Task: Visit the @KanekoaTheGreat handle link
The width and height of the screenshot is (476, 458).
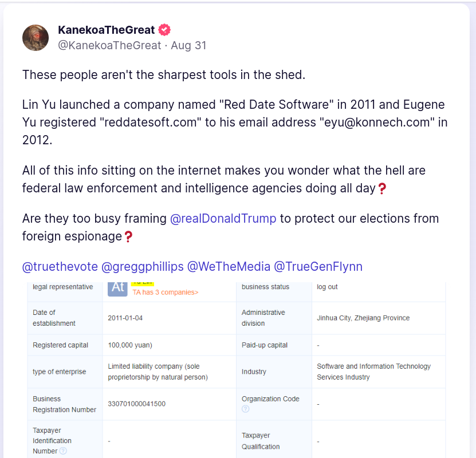Action: click(x=109, y=45)
